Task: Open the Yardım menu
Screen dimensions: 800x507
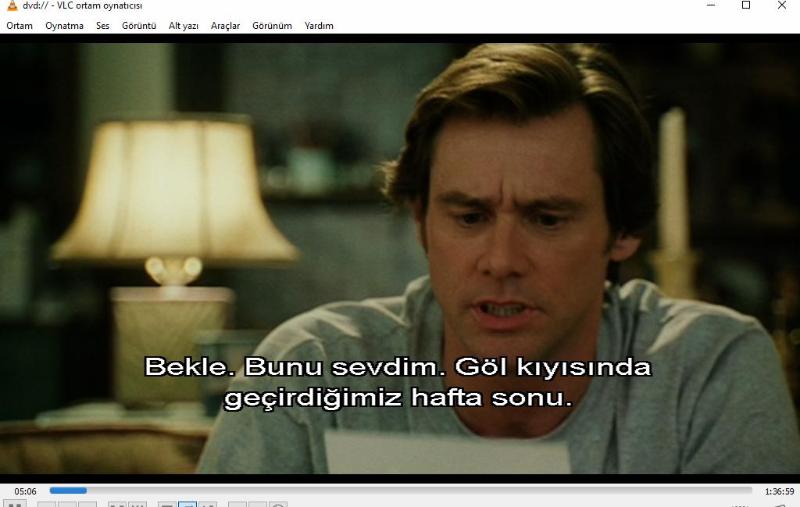Action: 319,26
